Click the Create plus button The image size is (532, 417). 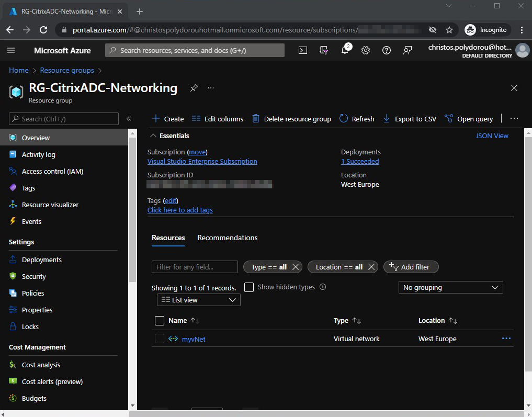(x=168, y=119)
